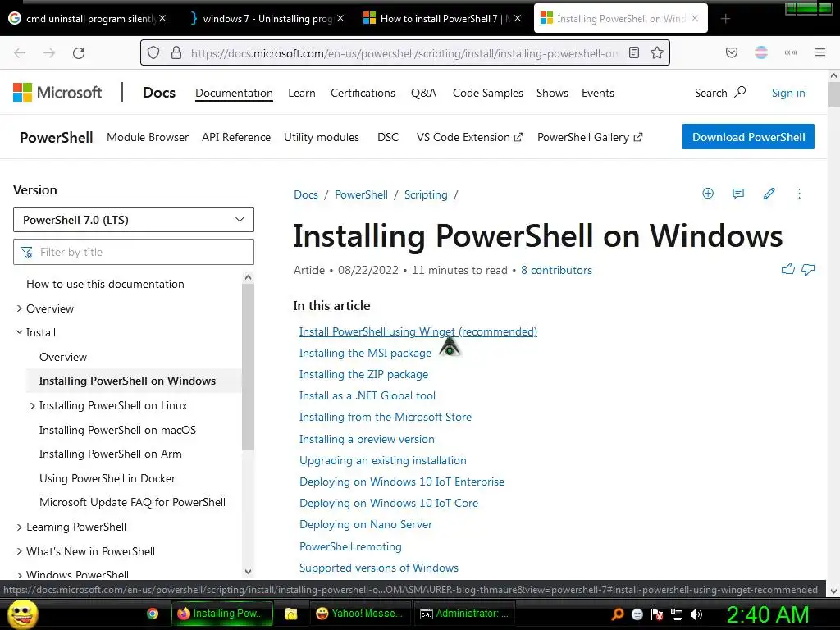Select Using PowerShell in Docker

[x=107, y=478]
